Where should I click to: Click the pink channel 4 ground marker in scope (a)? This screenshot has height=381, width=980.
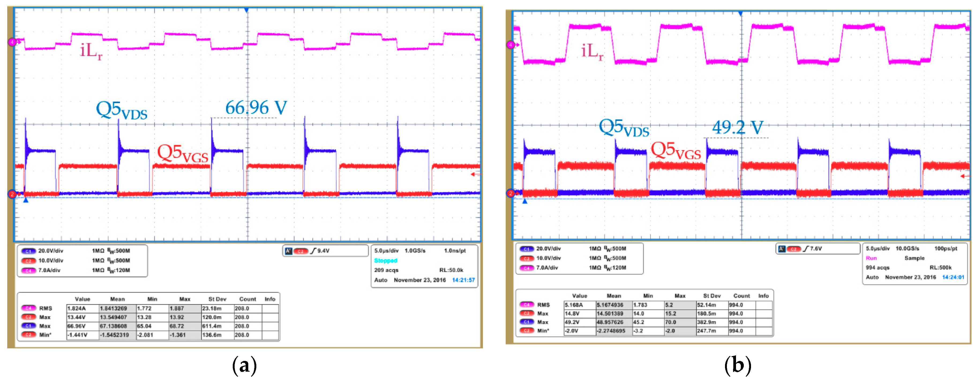pos(12,42)
